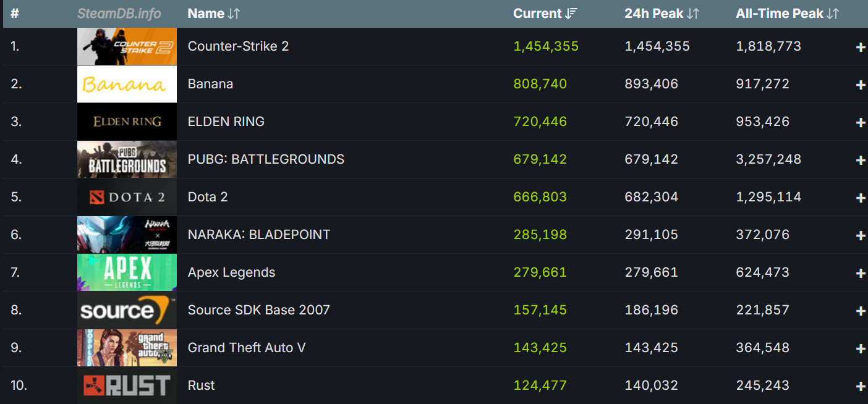
Task: Click the Counter-Strike 2 game thumbnail
Action: pyautogui.click(x=127, y=46)
